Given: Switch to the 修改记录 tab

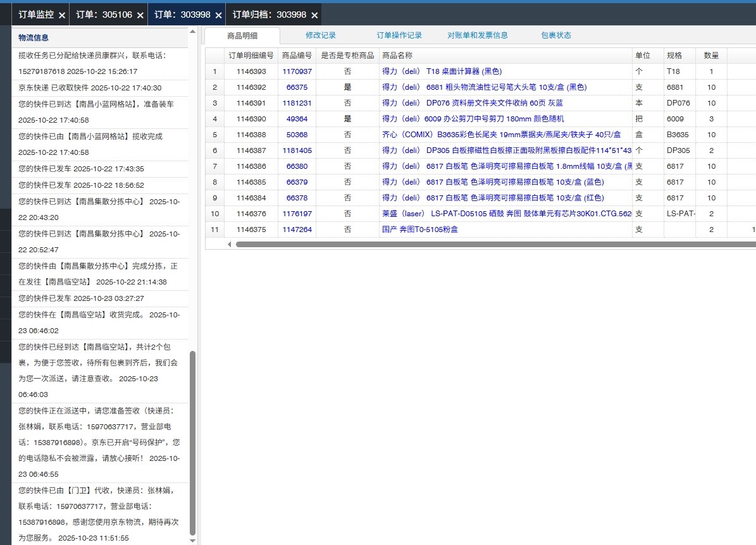Looking at the screenshot, I should coord(320,35).
